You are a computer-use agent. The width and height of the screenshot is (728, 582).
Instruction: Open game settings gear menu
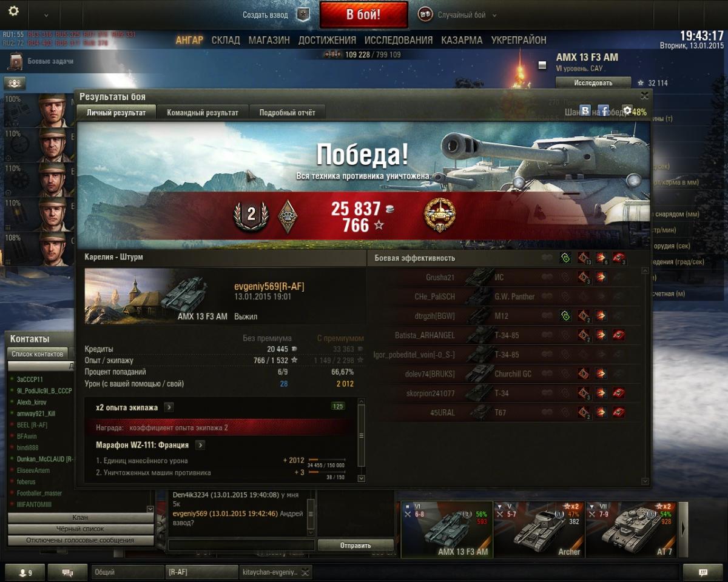[x=13, y=12]
